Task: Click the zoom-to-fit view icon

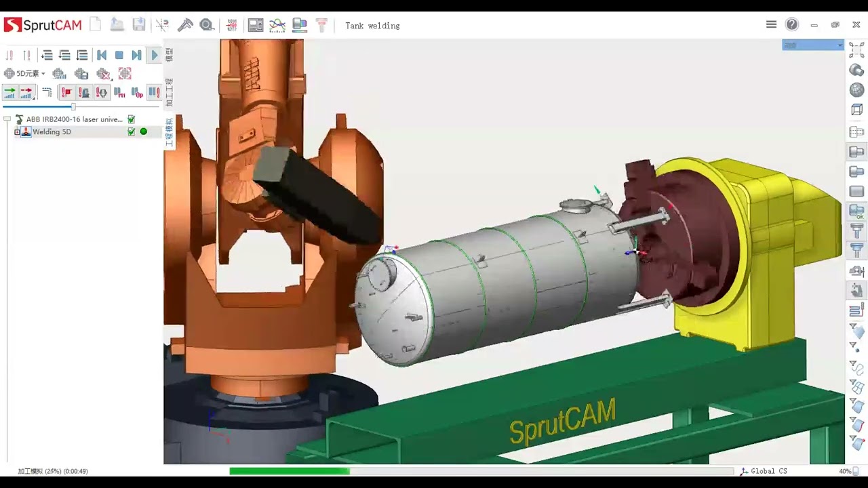Action: [856, 49]
